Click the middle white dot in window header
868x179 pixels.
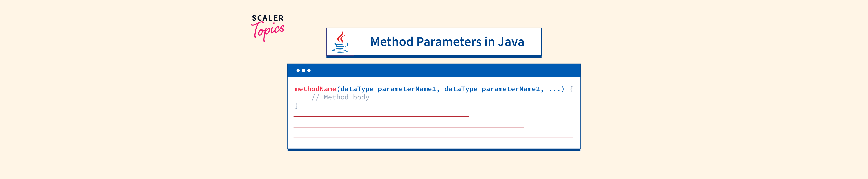coord(304,71)
